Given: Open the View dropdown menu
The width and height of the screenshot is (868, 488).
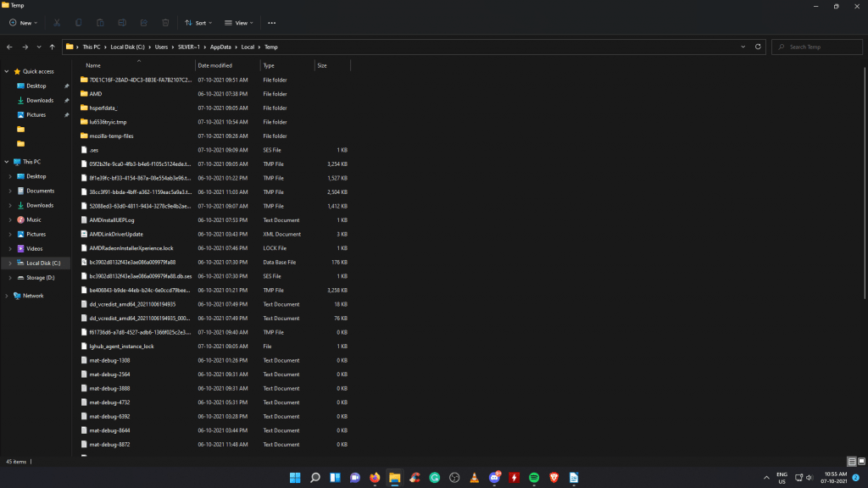Looking at the screenshot, I should pyautogui.click(x=238, y=23).
